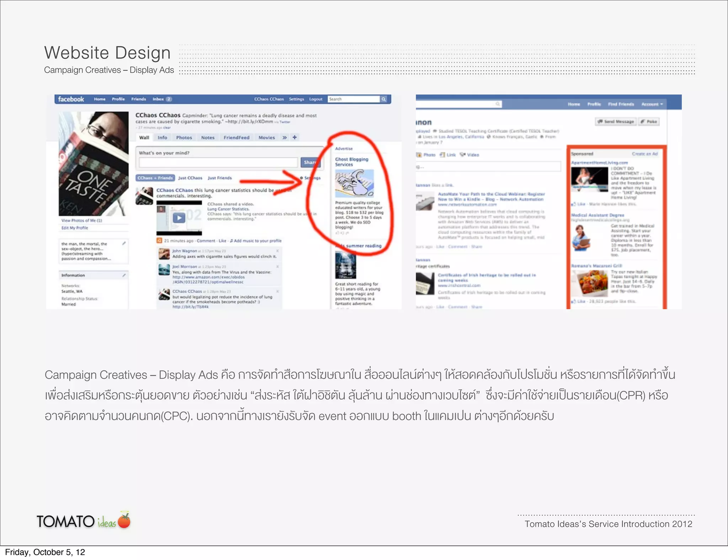Open the Wall tab
Viewport: 728px width, 560px height.
(144, 138)
